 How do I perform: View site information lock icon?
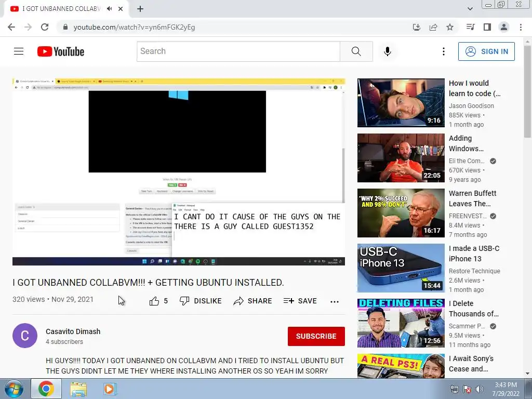(x=65, y=27)
